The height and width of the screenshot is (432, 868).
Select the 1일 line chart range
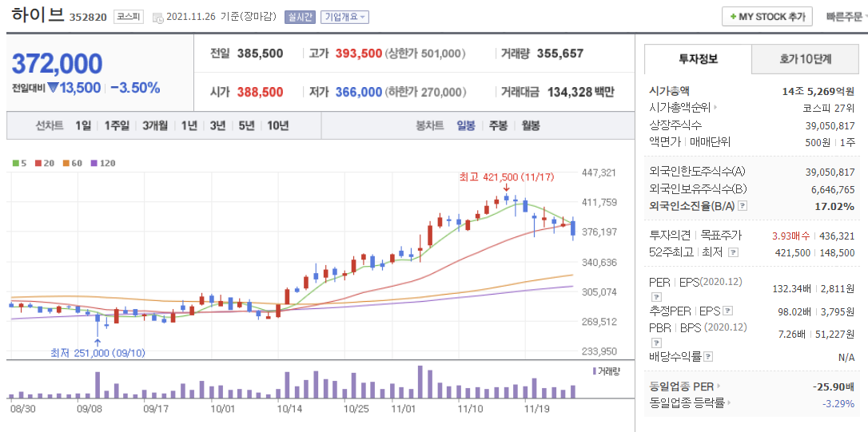pyautogui.click(x=83, y=125)
